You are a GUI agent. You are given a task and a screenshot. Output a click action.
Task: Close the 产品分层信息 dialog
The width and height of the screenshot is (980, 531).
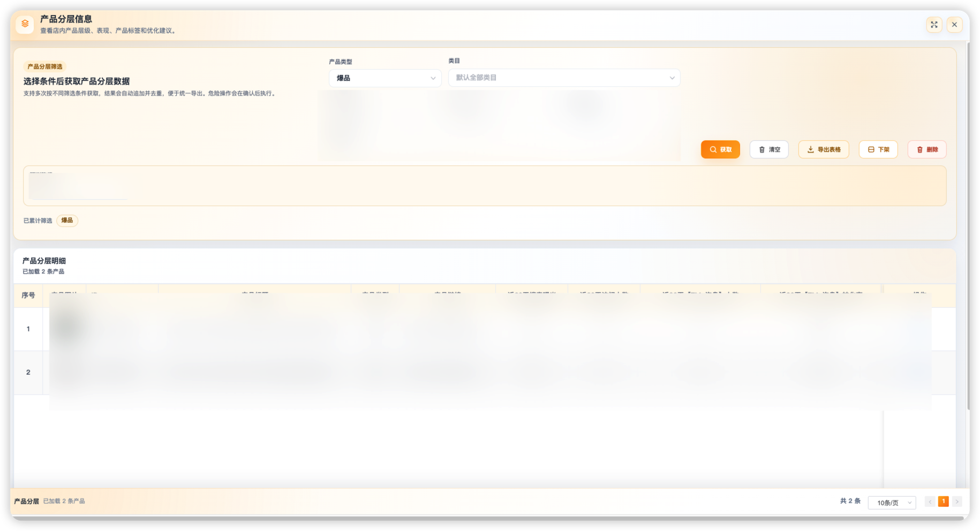(x=954, y=25)
